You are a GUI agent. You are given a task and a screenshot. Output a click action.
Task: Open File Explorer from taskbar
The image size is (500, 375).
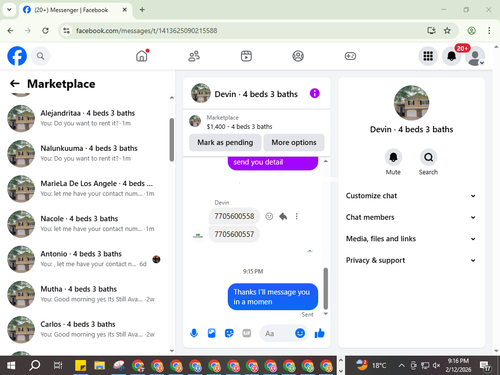pyautogui.click(x=99, y=366)
